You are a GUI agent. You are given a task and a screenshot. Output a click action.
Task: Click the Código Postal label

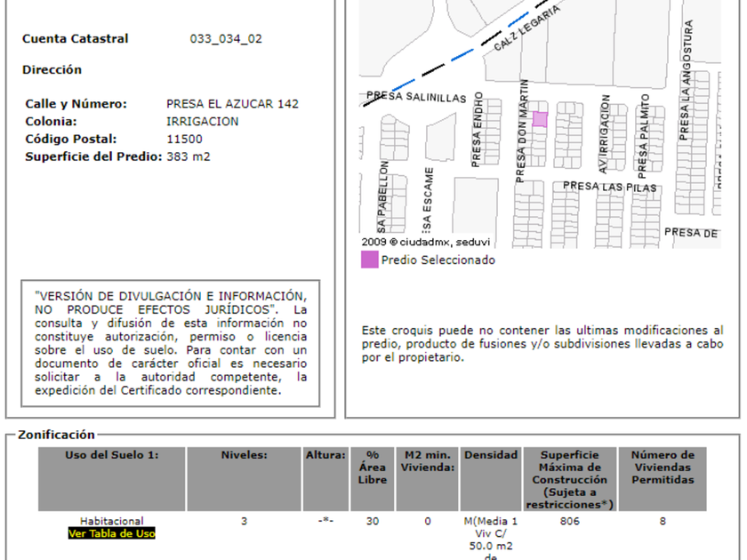(x=71, y=139)
